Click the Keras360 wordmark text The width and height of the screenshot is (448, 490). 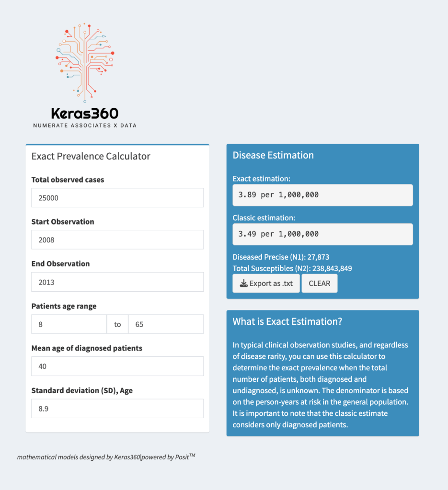85,114
